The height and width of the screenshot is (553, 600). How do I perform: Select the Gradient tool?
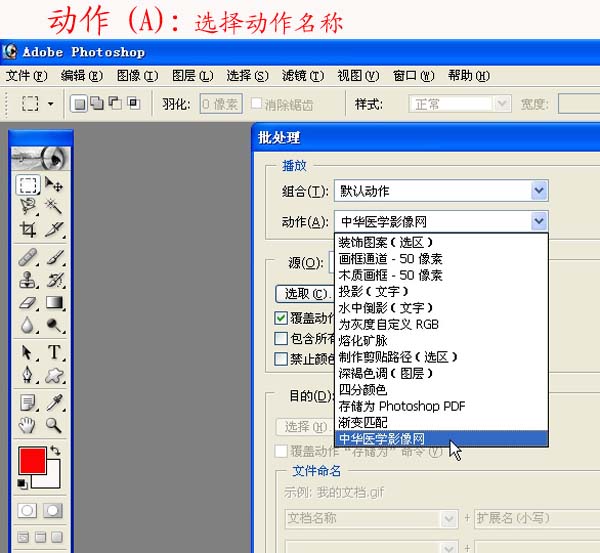pyautogui.click(x=54, y=303)
